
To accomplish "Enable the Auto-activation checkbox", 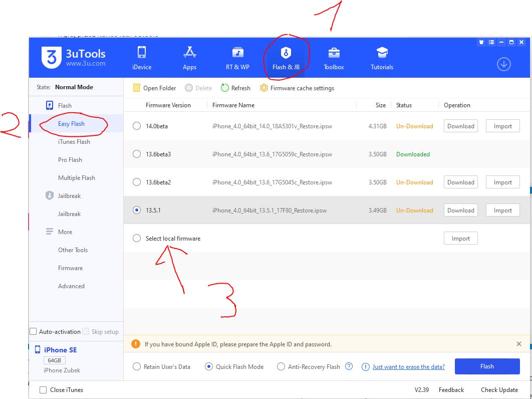I will pyautogui.click(x=33, y=331).
